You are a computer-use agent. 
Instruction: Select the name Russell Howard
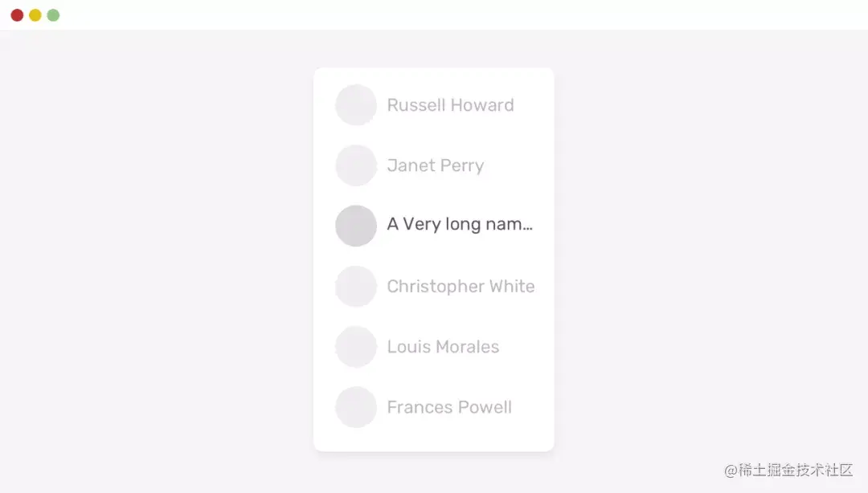(x=450, y=105)
